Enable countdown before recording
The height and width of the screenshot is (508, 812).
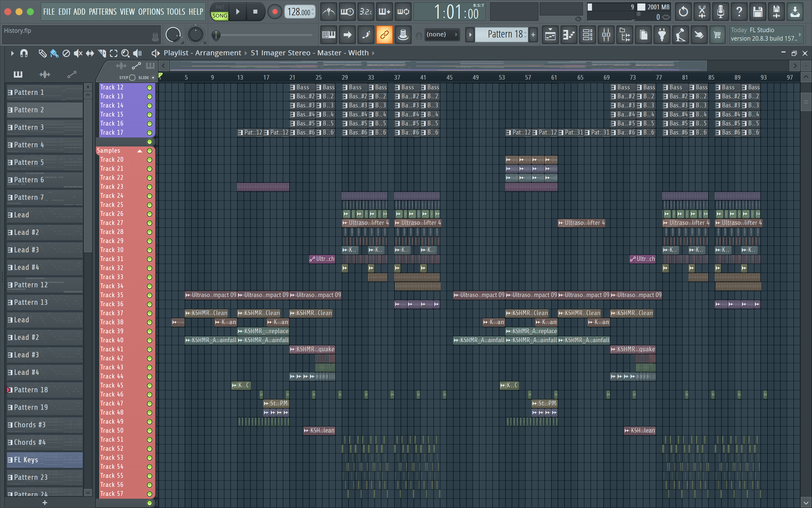[x=366, y=12]
